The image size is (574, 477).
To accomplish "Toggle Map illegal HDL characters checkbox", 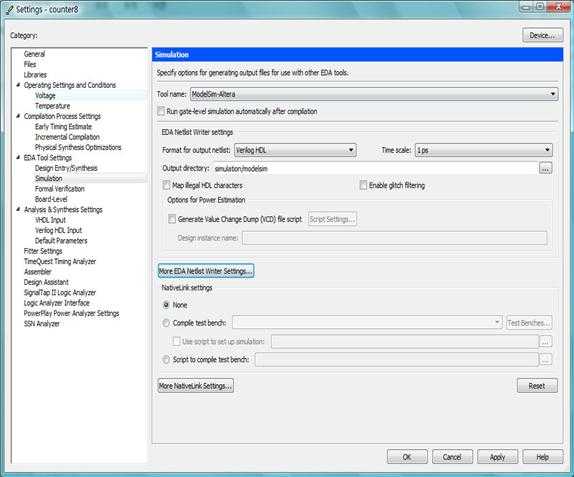I will (x=166, y=185).
